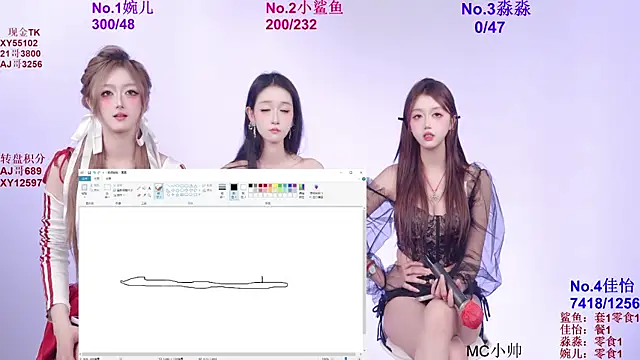
Task: Open the line Size thickness dropdown
Action: (x=222, y=191)
